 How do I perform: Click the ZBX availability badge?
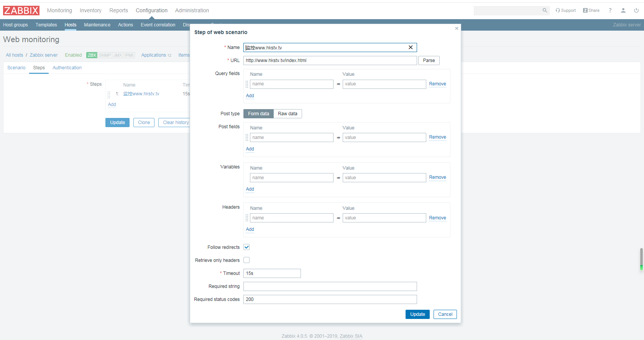coord(92,55)
